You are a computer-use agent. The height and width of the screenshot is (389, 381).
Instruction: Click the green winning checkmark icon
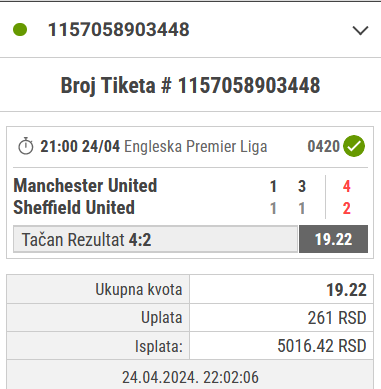click(x=354, y=146)
